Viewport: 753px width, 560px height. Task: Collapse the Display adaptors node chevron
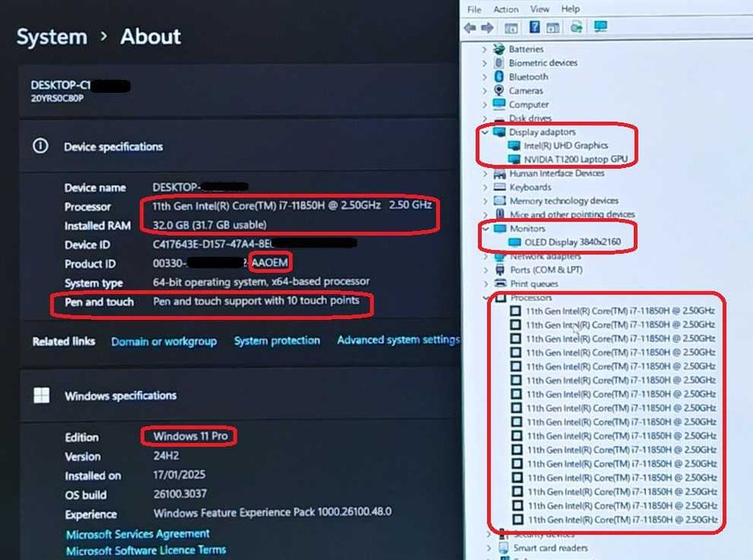(x=485, y=131)
